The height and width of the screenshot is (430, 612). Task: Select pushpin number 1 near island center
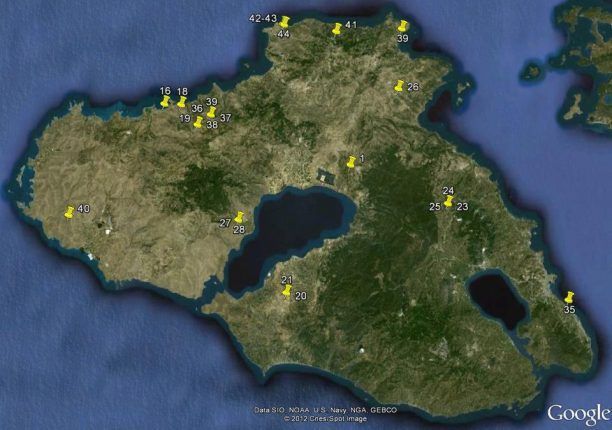click(x=350, y=163)
